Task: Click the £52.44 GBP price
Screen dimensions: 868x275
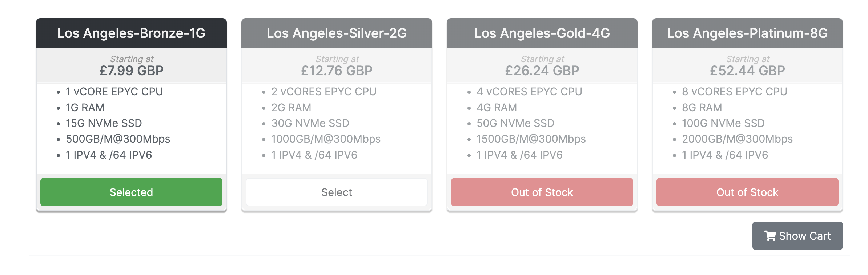Action: [747, 71]
